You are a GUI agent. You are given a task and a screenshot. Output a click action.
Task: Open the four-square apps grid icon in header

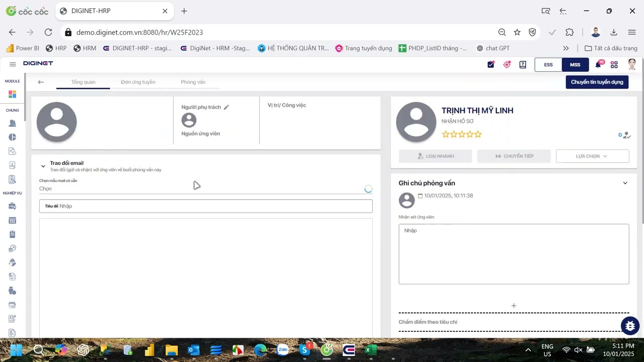(614, 64)
